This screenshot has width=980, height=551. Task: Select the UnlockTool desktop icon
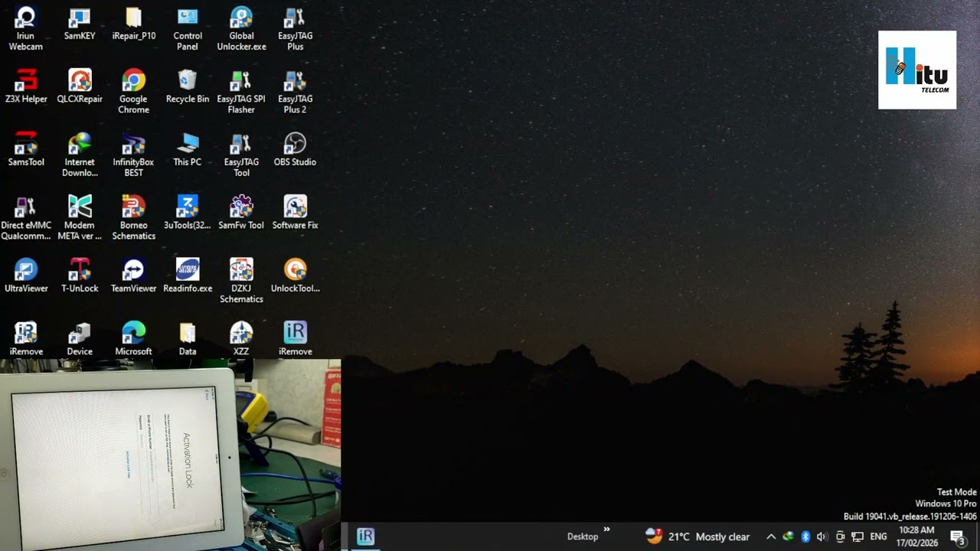click(295, 275)
